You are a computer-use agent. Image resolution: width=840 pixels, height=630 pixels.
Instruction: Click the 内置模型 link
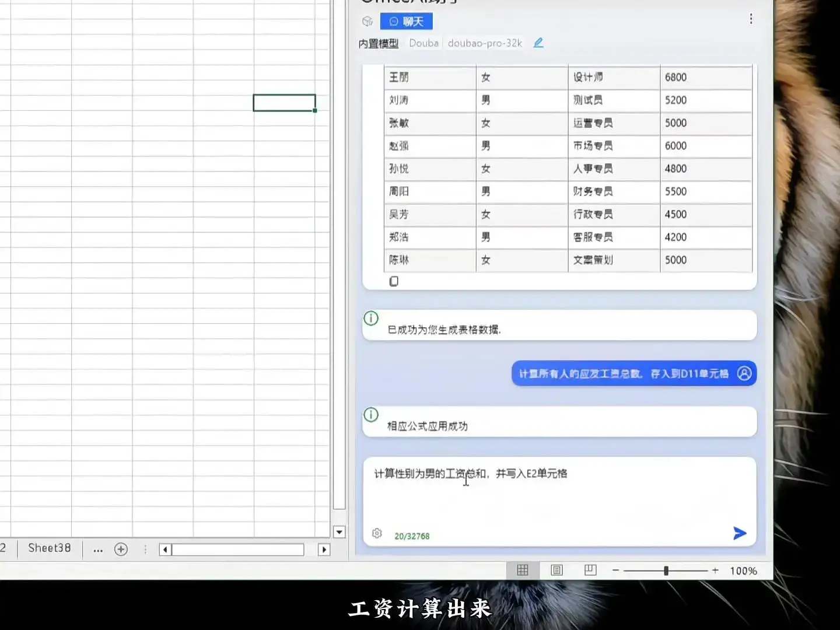point(377,43)
